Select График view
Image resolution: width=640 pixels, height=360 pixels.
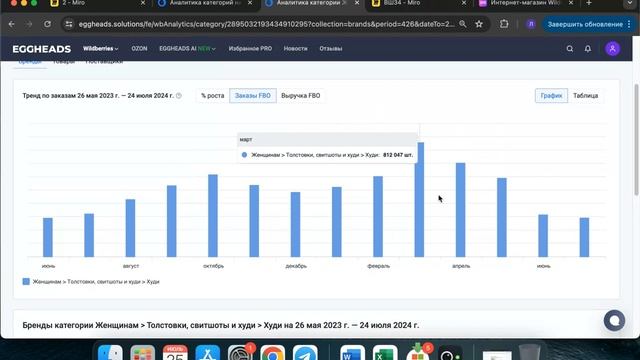tap(551, 96)
